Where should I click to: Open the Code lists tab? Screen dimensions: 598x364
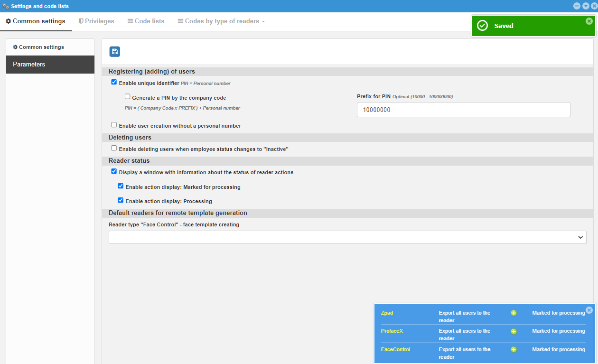coord(146,21)
